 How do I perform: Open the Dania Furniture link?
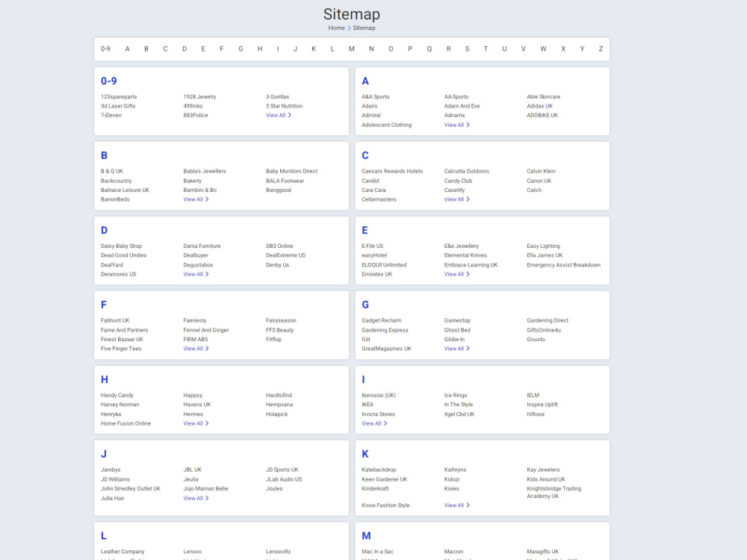[202, 246]
